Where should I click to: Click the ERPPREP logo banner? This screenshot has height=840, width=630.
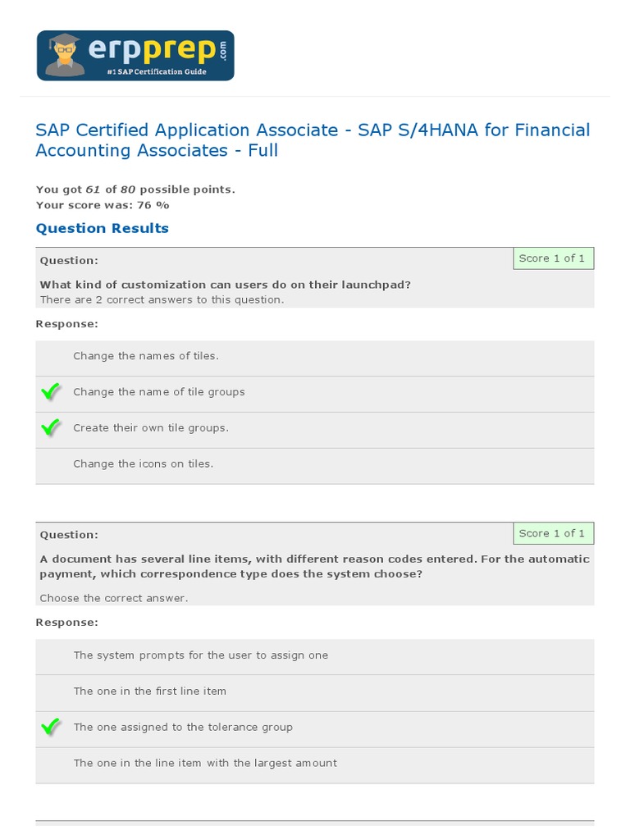pyautogui.click(x=135, y=55)
